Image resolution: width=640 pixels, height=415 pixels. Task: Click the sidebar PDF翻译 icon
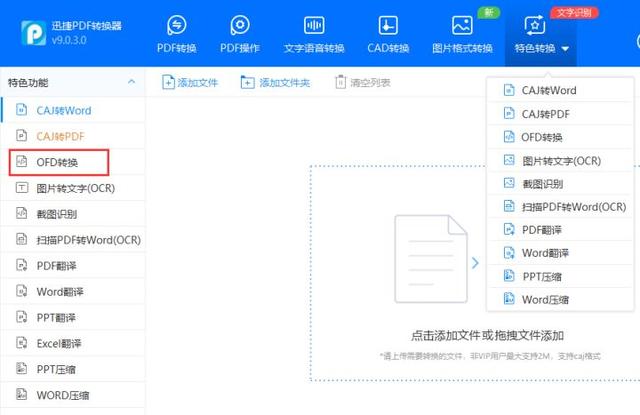pyautogui.click(x=21, y=265)
